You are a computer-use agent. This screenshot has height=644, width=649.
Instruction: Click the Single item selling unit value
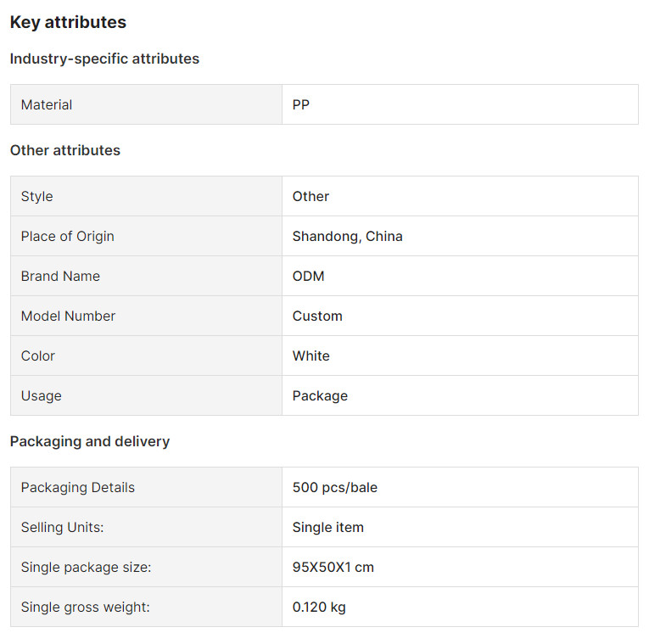click(327, 527)
